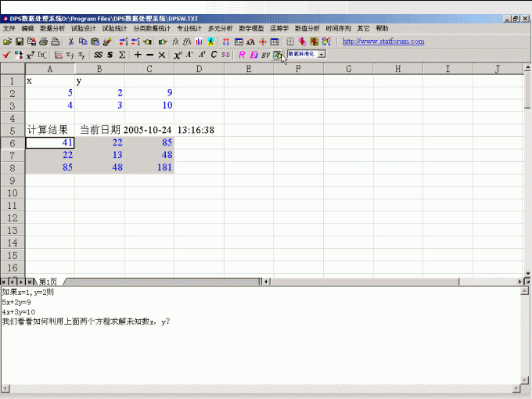The image size is (532, 399).
Task: Click cell containing value 181
Action: (x=149, y=167)
